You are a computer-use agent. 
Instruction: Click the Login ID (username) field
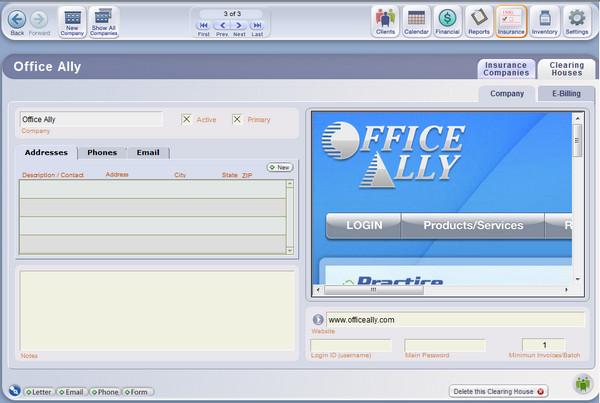351,345
